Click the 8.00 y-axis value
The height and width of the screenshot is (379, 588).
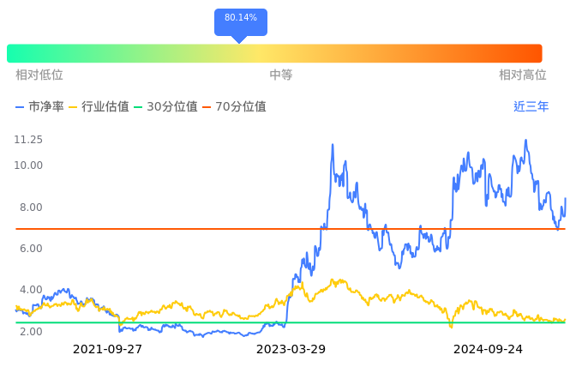(32, 208)
